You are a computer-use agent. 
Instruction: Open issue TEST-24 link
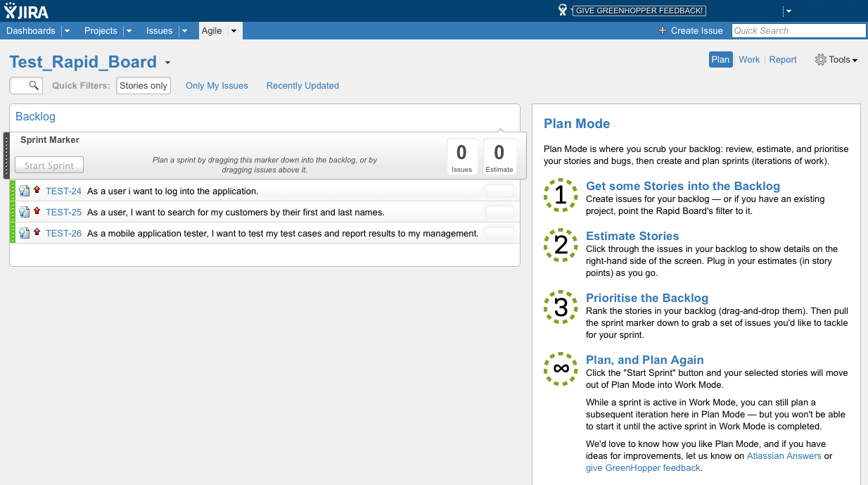pos(63,191)
